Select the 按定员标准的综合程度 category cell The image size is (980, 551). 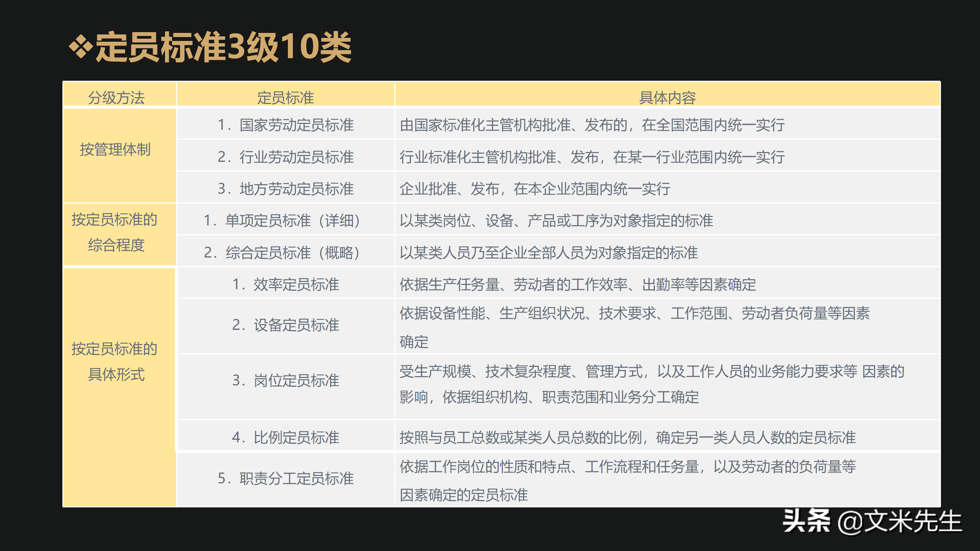click(119, 233)
